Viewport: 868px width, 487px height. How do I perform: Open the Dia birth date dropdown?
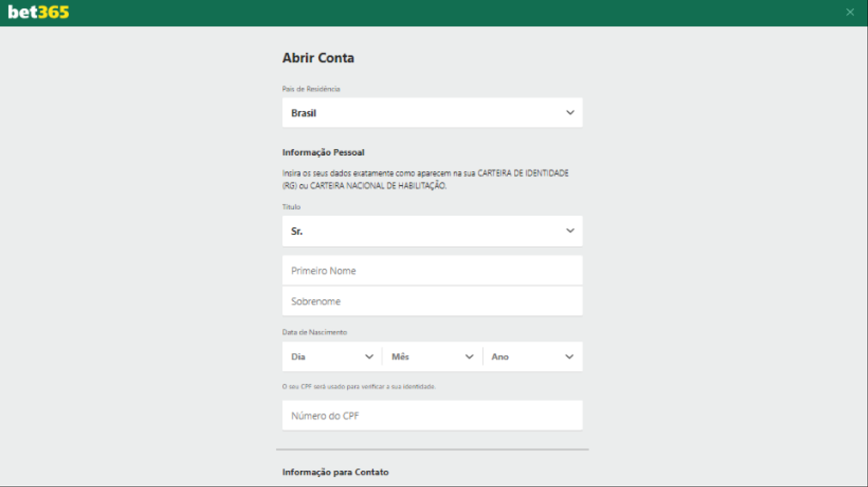(332, 356)
